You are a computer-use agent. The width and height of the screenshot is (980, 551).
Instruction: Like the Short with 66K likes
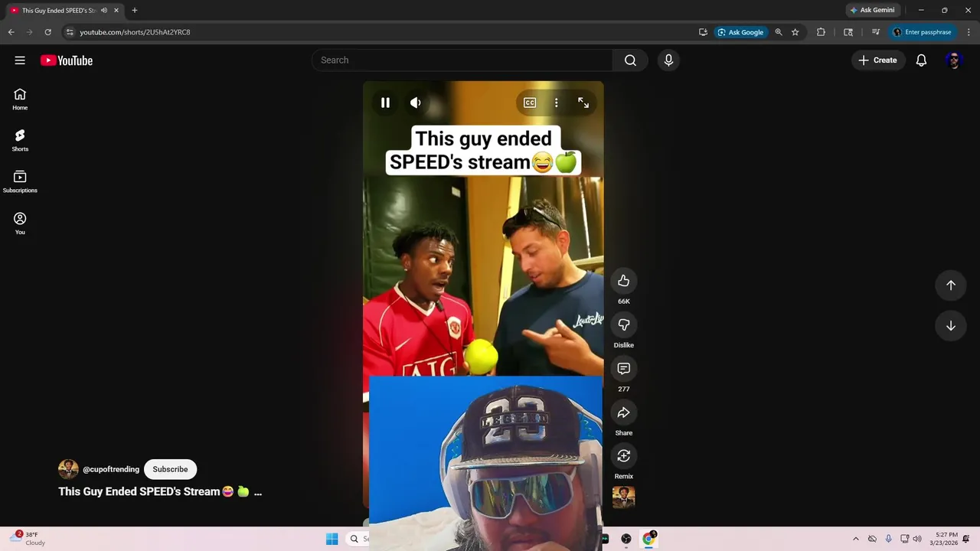624,281
